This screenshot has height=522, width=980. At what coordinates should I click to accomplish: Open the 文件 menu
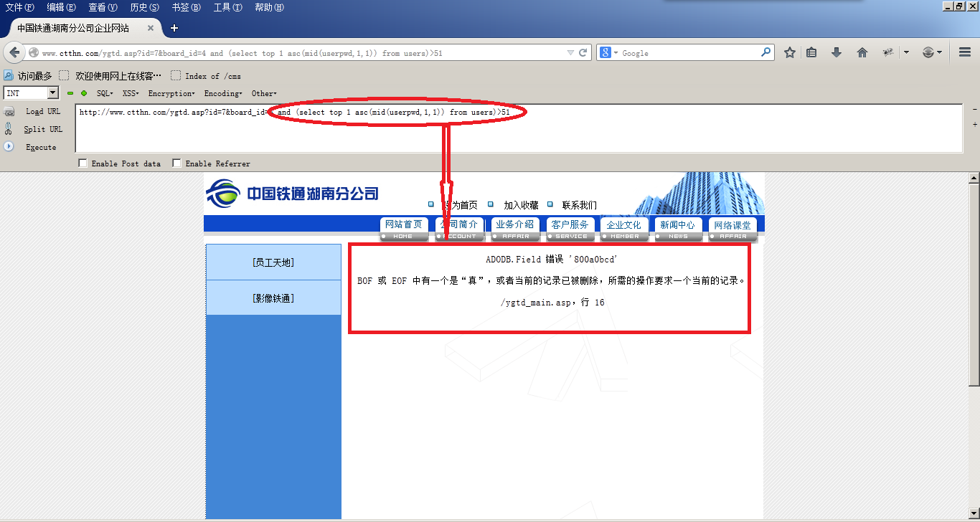[20, 7]
